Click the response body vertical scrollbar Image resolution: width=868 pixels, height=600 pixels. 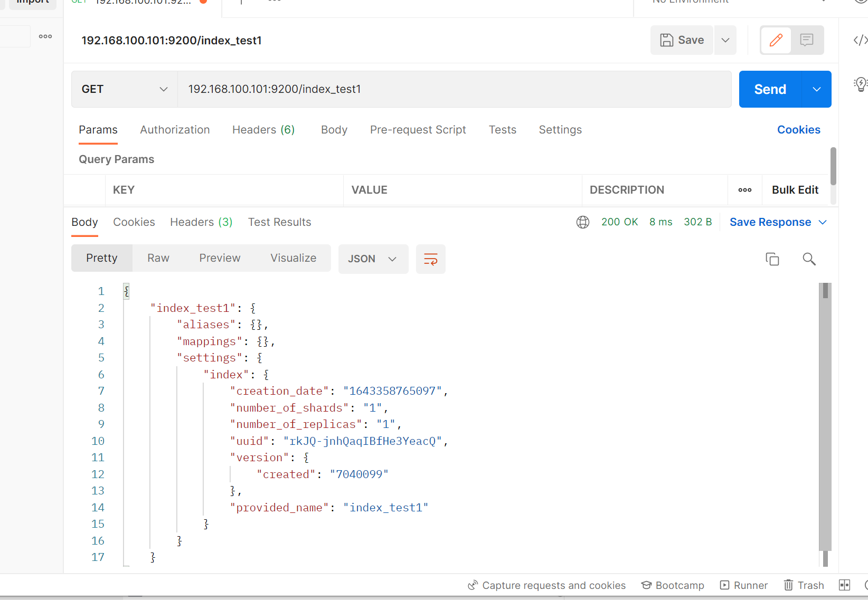tap(825, 422)
